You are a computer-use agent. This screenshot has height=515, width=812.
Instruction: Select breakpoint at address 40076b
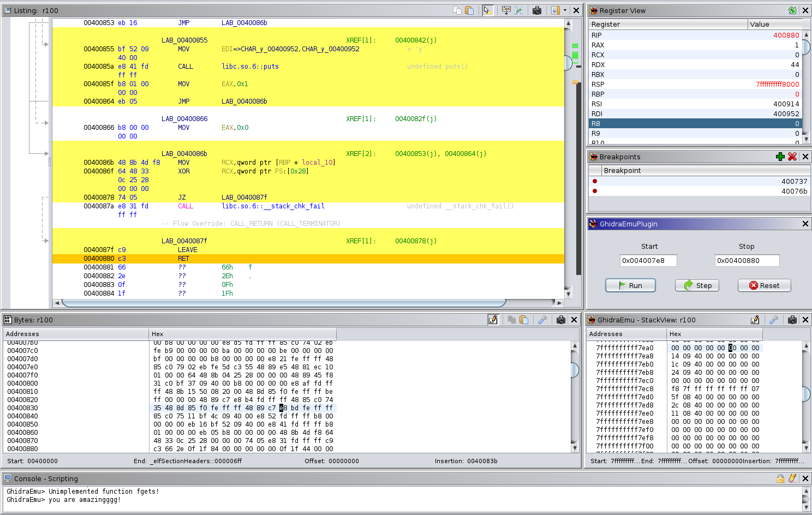pyautogui.click(x=698, y=191)
